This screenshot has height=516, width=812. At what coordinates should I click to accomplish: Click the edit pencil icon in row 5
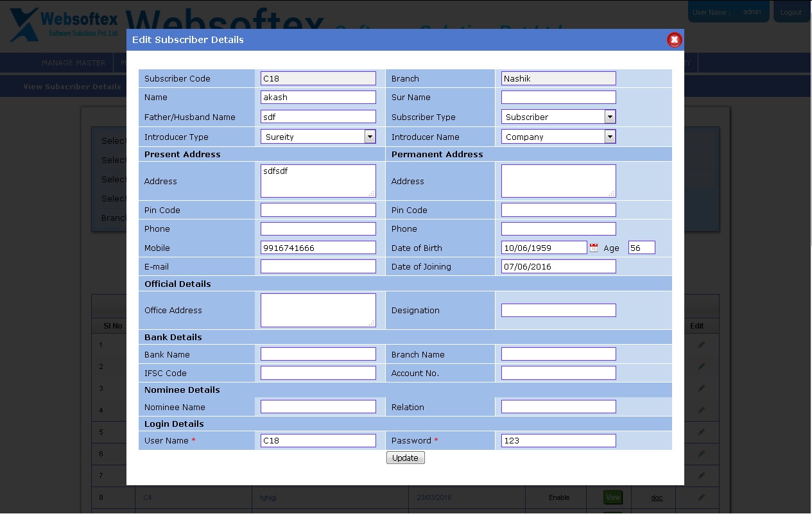702,432
